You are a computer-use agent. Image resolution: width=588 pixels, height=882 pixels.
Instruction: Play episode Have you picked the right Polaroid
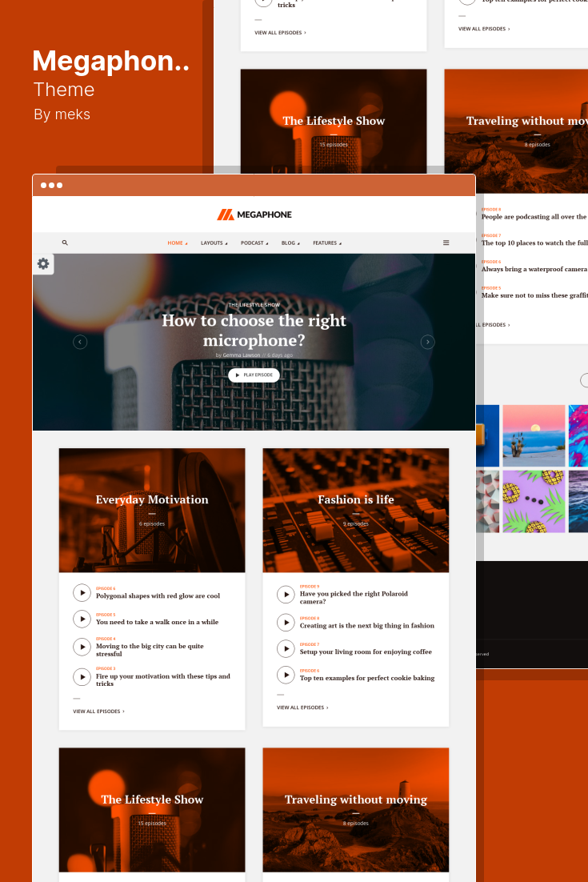286,595
